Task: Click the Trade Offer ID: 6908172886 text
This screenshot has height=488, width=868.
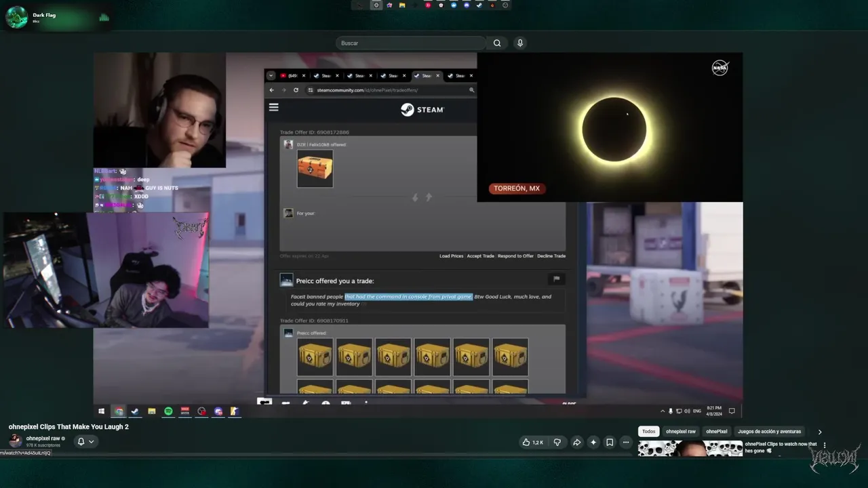Action: (x=315, y=132)
